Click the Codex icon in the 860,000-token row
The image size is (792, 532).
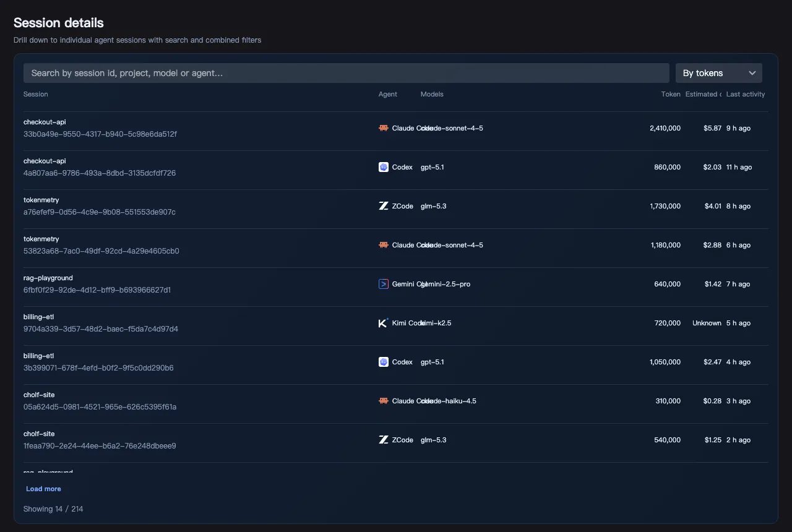coord(384,167)
